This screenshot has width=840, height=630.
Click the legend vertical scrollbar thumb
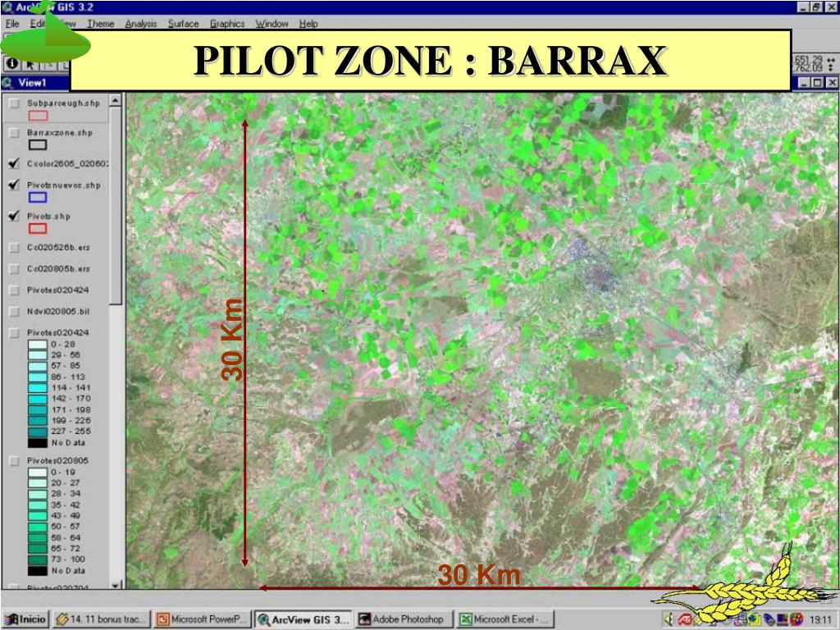[x=116, y=206]
